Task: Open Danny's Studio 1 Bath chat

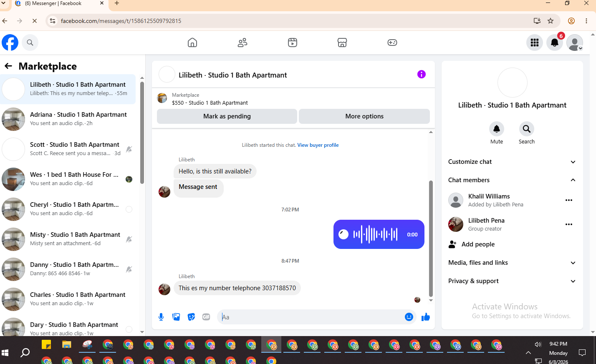Action: point(68,269)
